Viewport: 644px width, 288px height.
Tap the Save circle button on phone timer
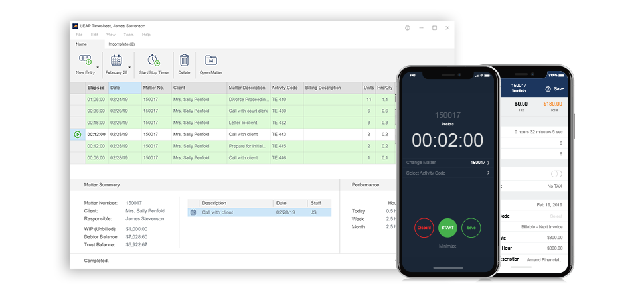tap(471, 228)
